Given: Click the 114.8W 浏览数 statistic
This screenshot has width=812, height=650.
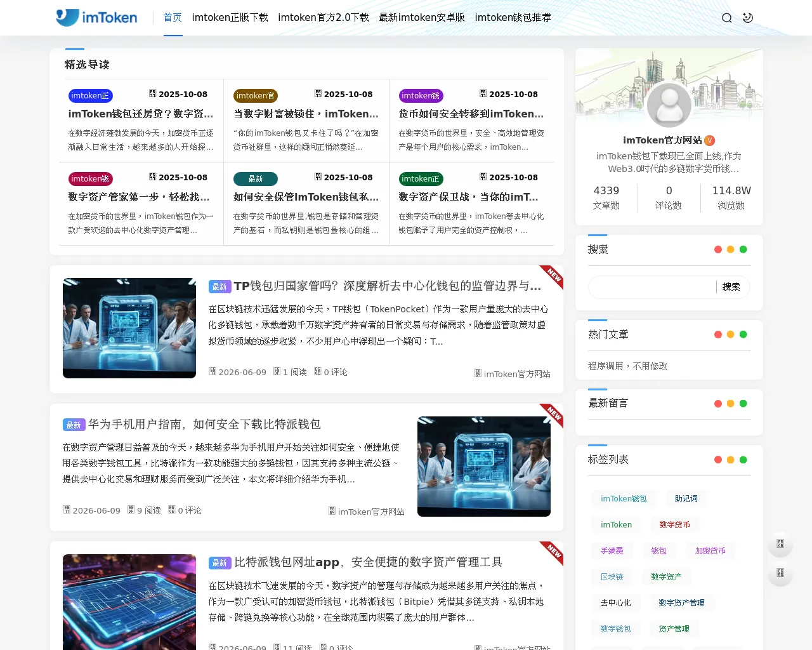Looking at the screenshot, I should [x=731, y=198].
